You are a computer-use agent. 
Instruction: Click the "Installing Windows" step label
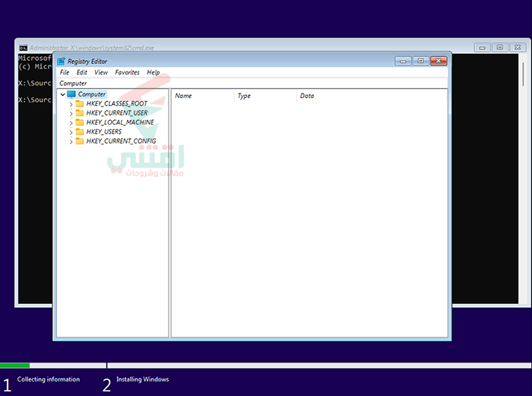(143, 379)
